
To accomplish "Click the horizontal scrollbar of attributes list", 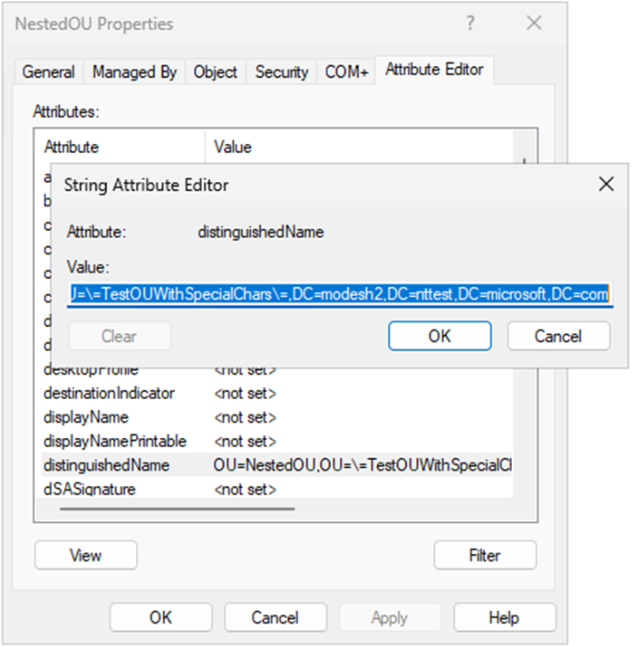I will [177, 509].
